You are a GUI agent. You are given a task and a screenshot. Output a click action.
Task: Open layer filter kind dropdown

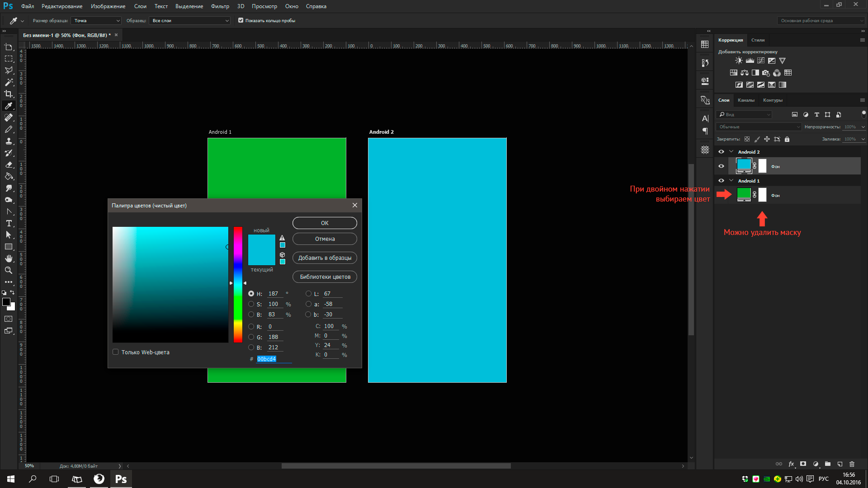pyautogui.click(x=745, y=115)
